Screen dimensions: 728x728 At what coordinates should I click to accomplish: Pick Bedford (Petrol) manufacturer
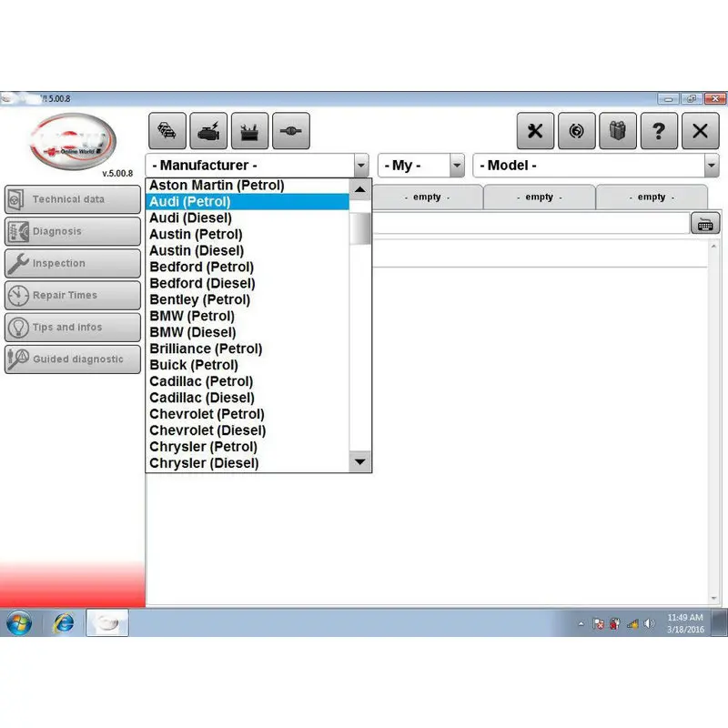[x=248, y=267]
